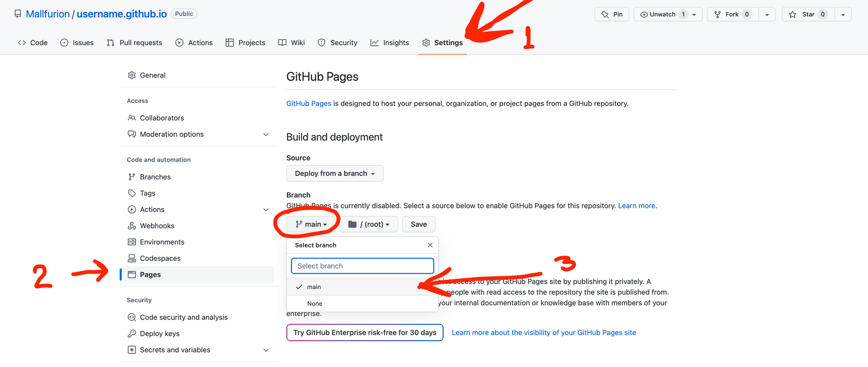Close the Select branch popup
868x367 pixels.
click(x=430, y=245)
